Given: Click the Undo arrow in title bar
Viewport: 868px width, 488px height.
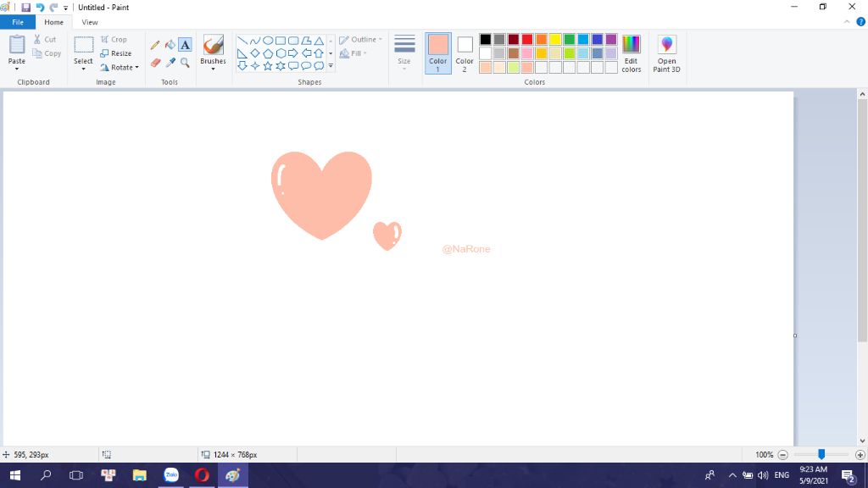Looking at the screenshot, I should (40, 7).
